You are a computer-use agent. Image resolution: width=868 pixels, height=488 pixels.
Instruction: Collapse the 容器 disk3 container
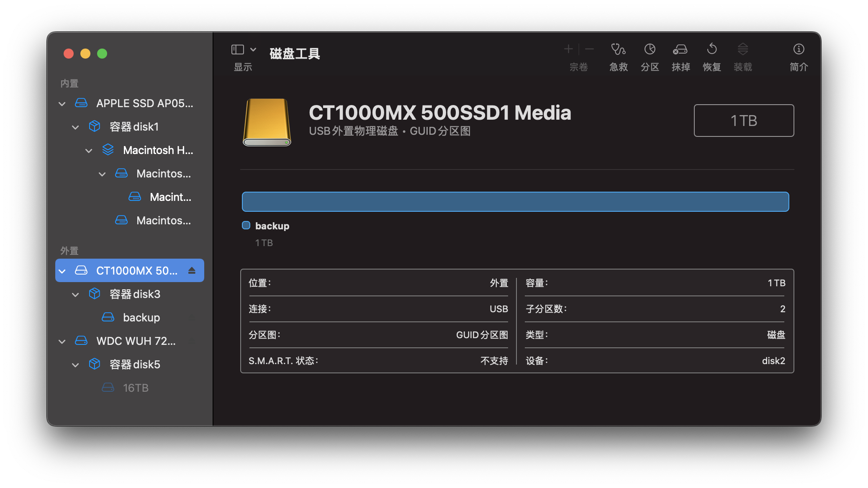(75, 295)
